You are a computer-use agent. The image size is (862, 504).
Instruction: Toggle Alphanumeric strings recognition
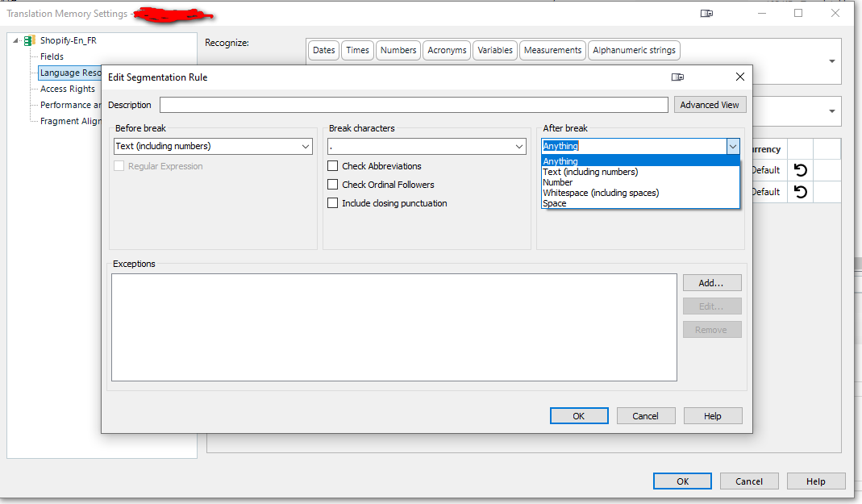click(x=634, y=50)
